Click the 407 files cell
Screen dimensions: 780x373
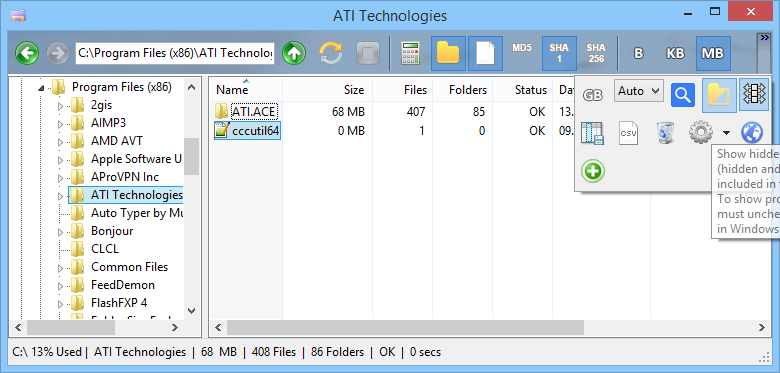pos(415,112)
